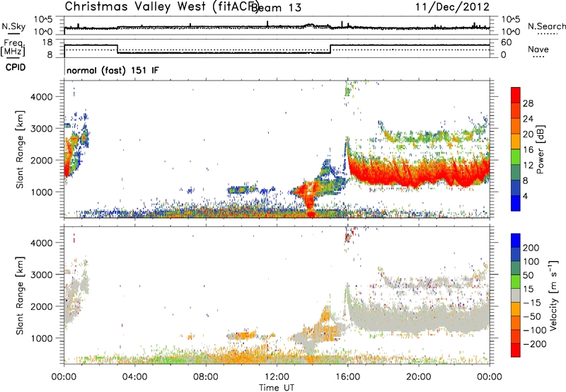Click the gray swatch of the Velocity colorbar
Viewport: 566px width, 392px height.
click(516, 296)
